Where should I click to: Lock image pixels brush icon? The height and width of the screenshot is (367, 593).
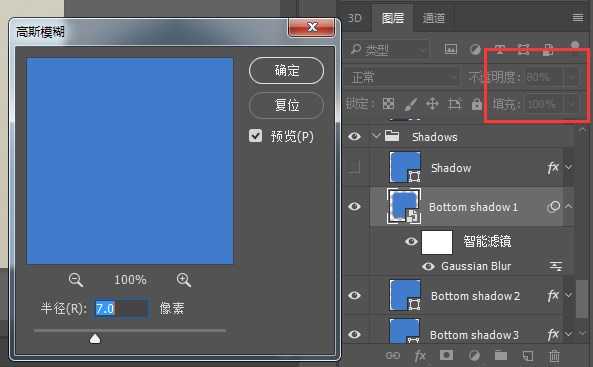(411, 104)
